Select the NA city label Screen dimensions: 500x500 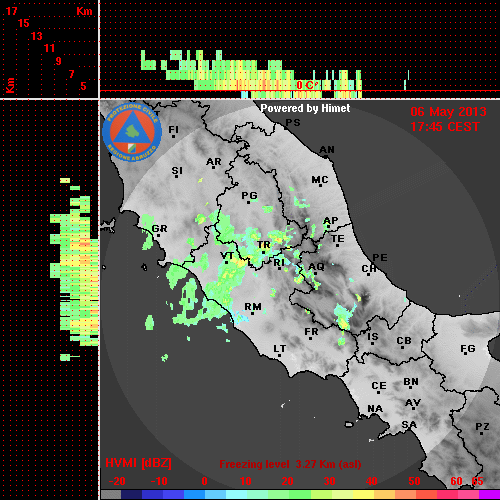(x=375, y=409)
